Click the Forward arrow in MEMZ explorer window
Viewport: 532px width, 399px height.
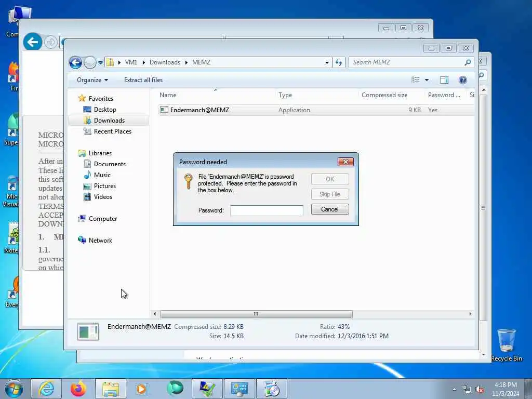coord(90,62)
